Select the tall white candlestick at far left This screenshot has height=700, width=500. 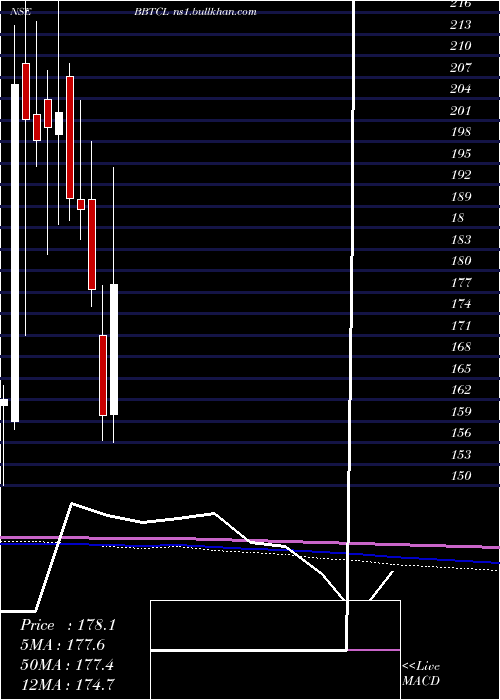click(15, 253)
